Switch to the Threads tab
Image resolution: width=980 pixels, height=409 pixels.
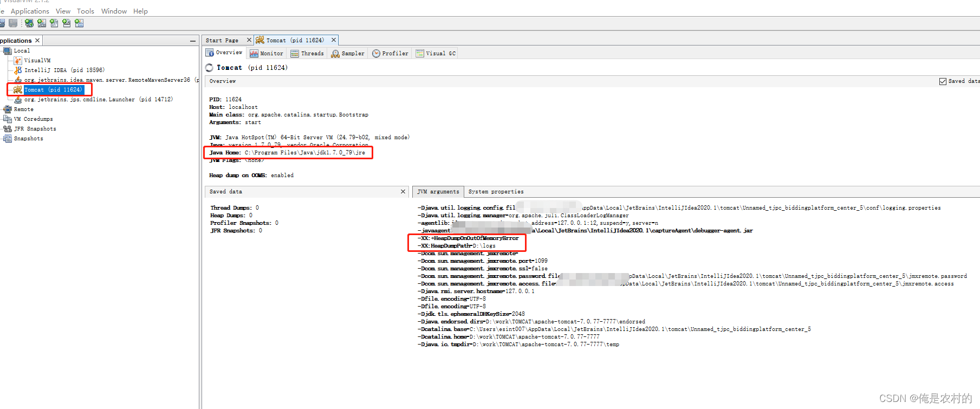[x=307, y=53]
